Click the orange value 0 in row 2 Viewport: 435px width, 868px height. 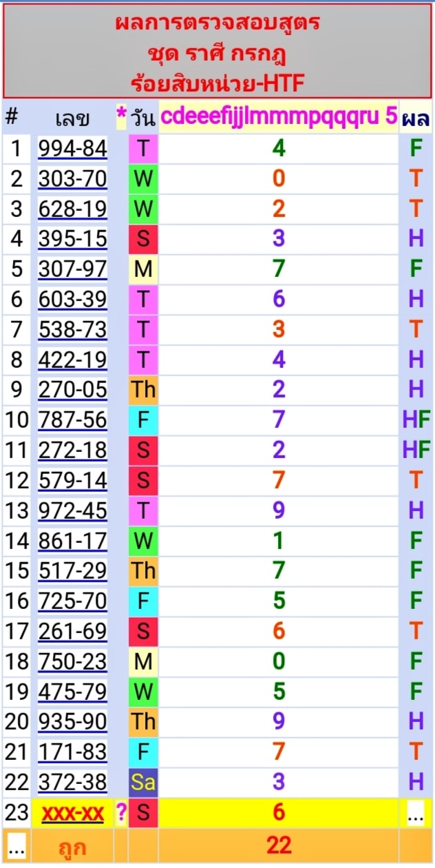click(x=278, y=179)
